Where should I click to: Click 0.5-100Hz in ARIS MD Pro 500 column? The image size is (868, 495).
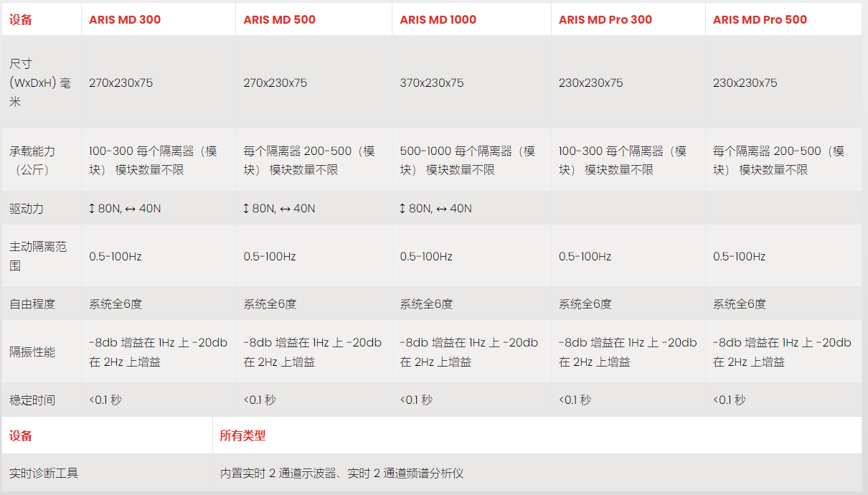740,256
